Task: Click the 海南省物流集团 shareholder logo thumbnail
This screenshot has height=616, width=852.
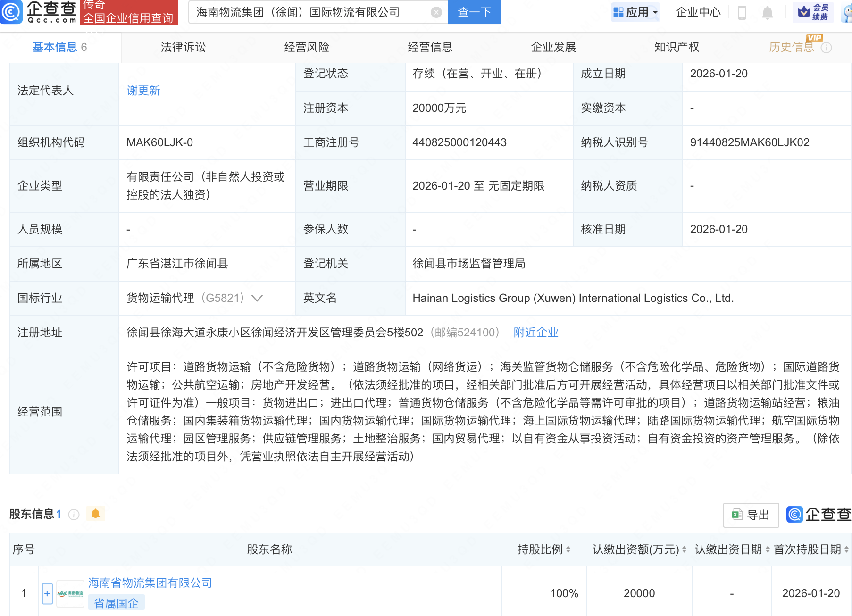Action: pos(70,593)
